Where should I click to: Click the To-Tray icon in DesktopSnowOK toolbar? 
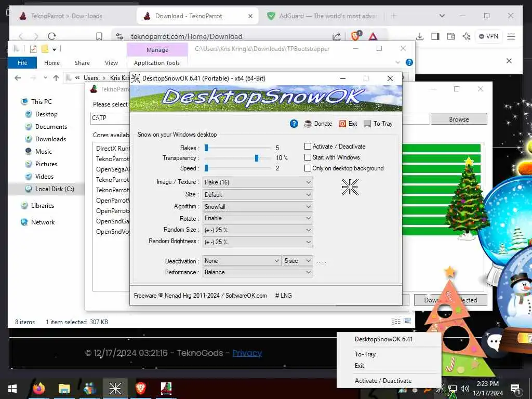pyautogui.click(x=367, y=124)
